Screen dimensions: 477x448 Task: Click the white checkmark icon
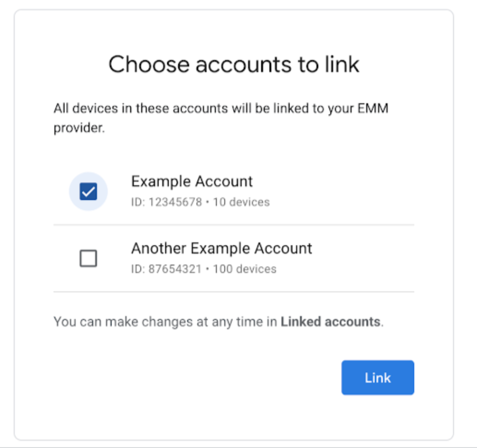(88, 191)
